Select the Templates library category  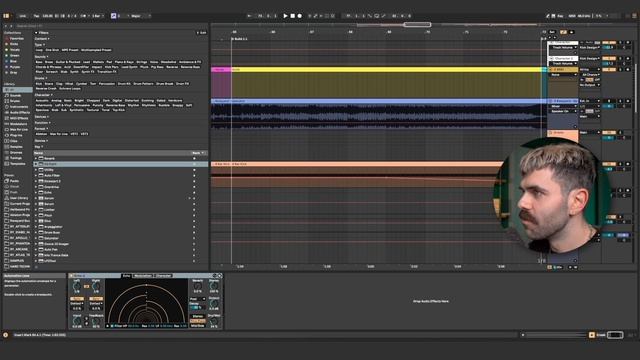17,164
